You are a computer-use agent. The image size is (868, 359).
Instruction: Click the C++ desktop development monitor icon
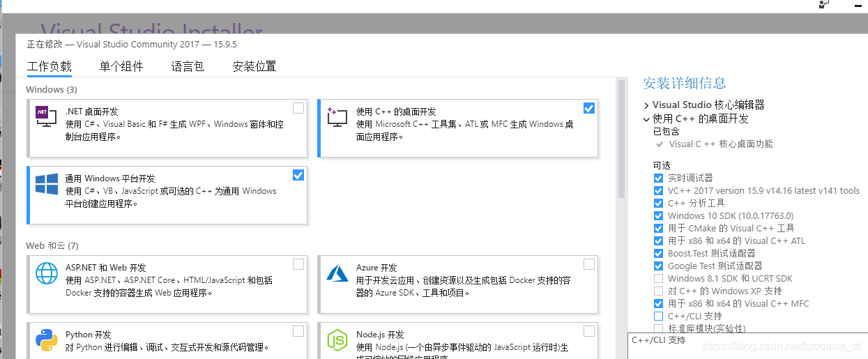click(x=337, y=117)
